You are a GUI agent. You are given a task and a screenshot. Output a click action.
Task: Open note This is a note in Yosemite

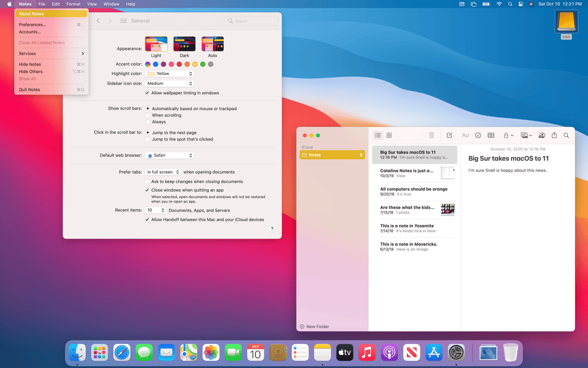click(415, 228)
